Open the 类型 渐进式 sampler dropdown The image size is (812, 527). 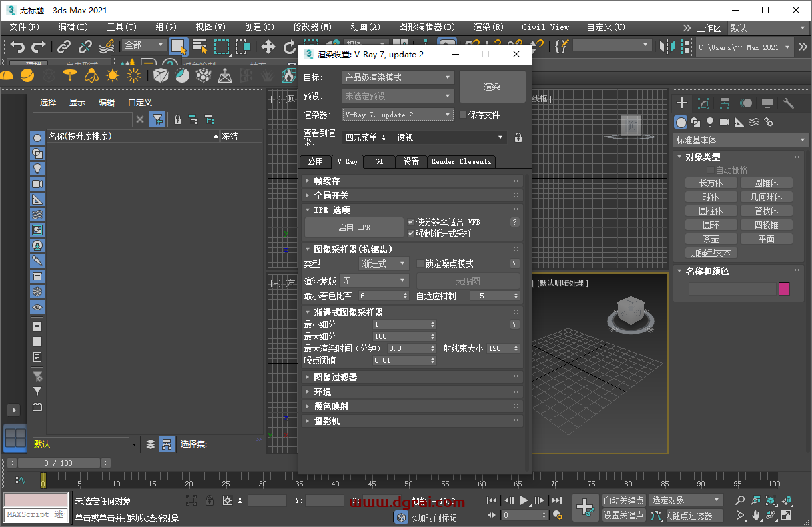click(383, 263)
